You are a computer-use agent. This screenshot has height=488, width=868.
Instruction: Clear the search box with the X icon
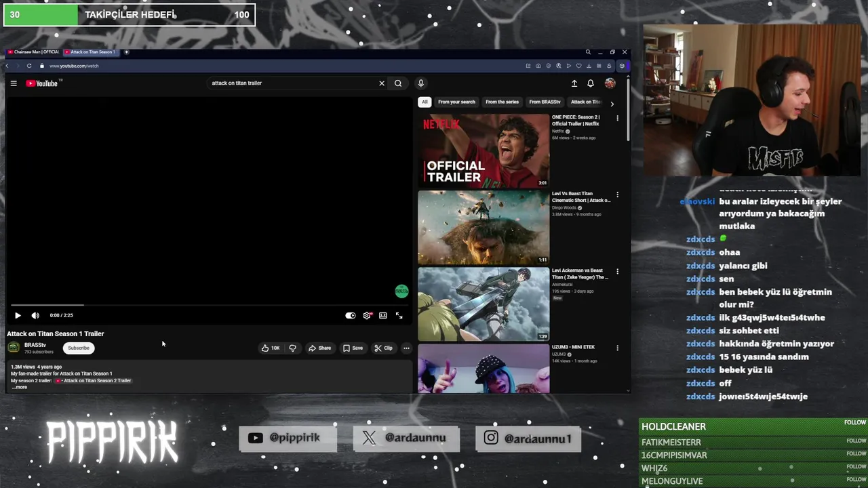coord(382,83)
